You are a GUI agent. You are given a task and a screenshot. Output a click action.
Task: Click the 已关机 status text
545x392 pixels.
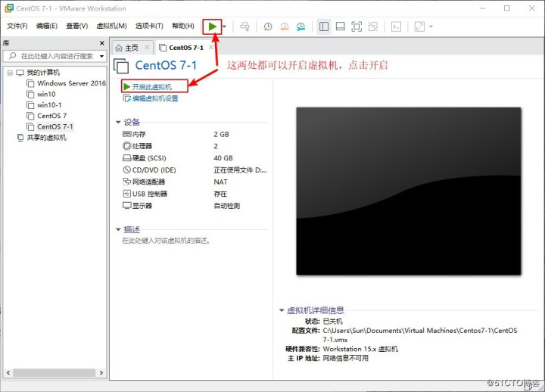pyautogui.click(x=332, y=321)
